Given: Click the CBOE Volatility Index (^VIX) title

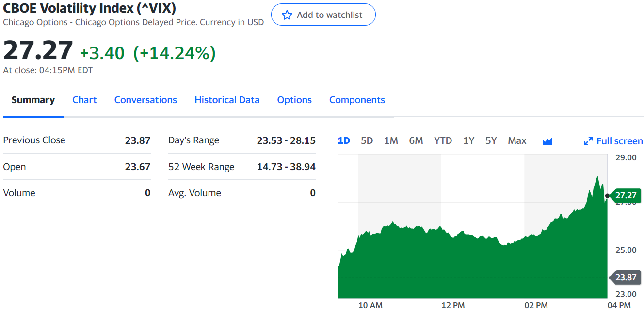Looking at the screenshot, I should coord(90,8).
